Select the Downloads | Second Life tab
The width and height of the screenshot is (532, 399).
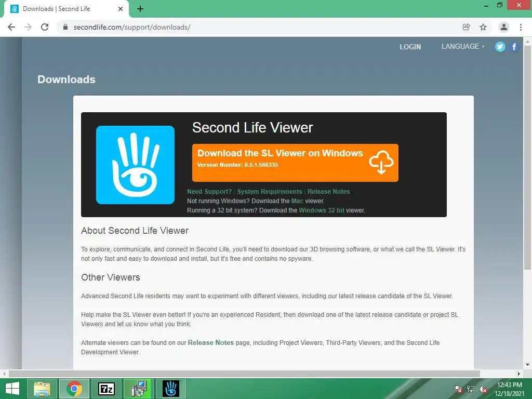click(x=66, y=9)
